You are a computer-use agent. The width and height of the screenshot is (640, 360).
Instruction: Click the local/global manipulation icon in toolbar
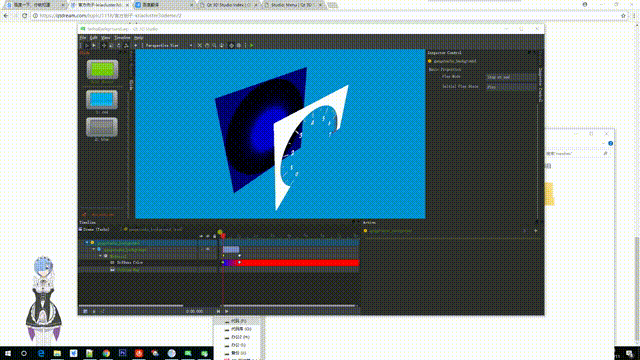(x=126, y=45)
